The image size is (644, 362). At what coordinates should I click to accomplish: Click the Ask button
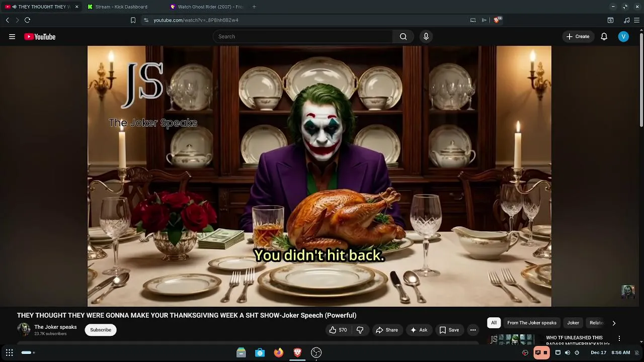click(x=419, y=330)
